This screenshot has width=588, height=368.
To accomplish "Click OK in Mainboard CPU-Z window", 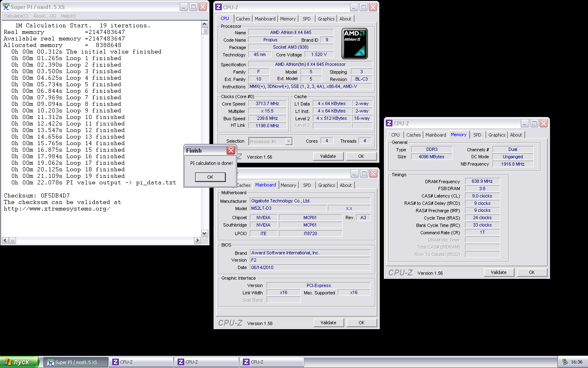I will coord(361,323).
